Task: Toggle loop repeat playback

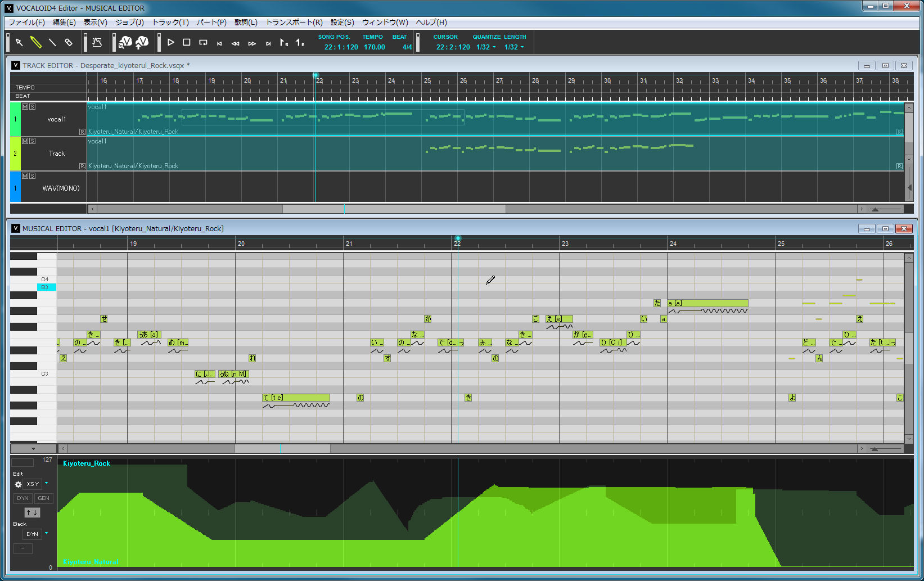Action: [x=204, y=42]
